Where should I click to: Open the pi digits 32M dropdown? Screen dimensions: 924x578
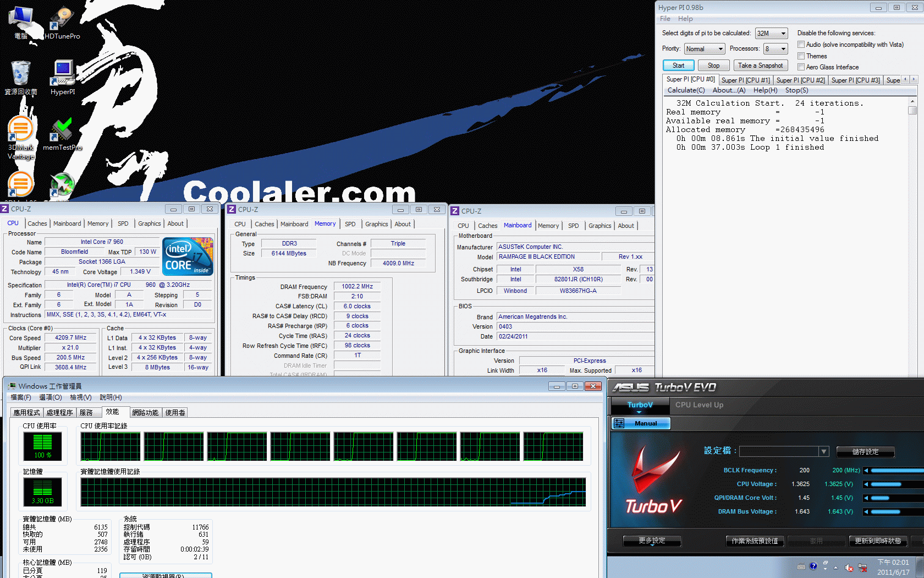[772, 34]
